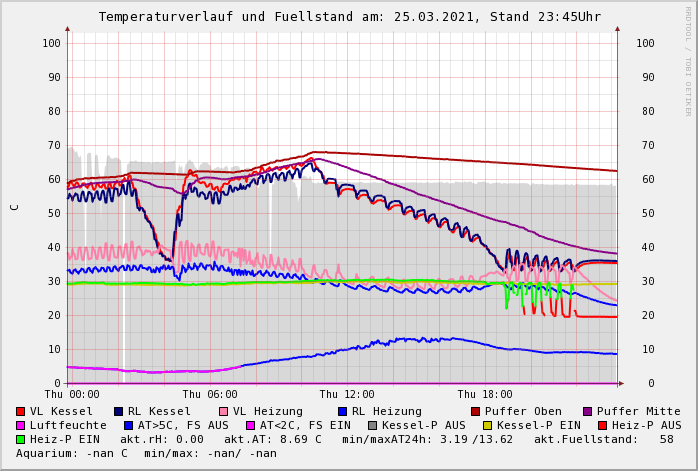Click the Thu 06:00 time axis label
Image resolution: width=698 pixels, height=471 pixels.
tap(210, 394)
